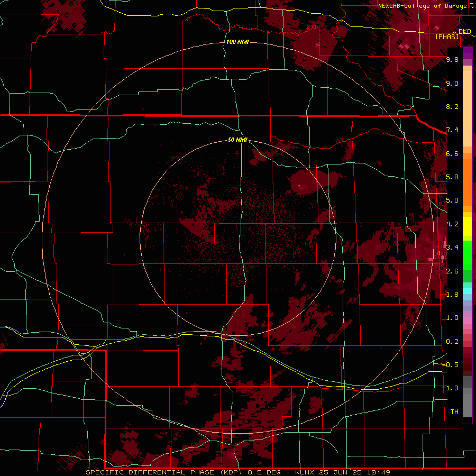
Task: Click the bright yellow color bar segment
Action: click(x=467, y=226)
